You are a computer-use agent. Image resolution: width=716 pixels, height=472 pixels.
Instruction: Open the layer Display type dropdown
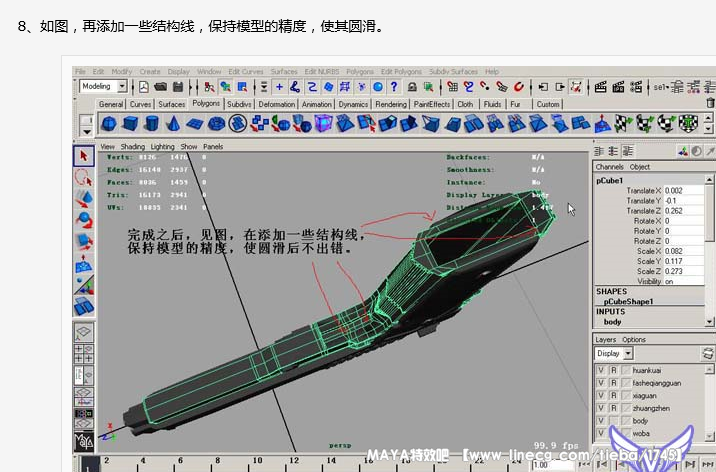[x=628, y=353]
